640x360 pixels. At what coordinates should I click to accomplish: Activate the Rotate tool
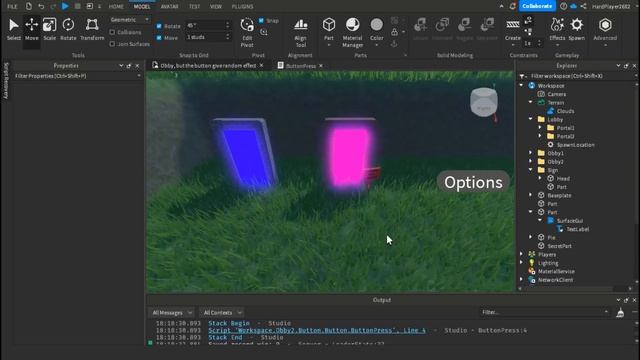[68, 29]
